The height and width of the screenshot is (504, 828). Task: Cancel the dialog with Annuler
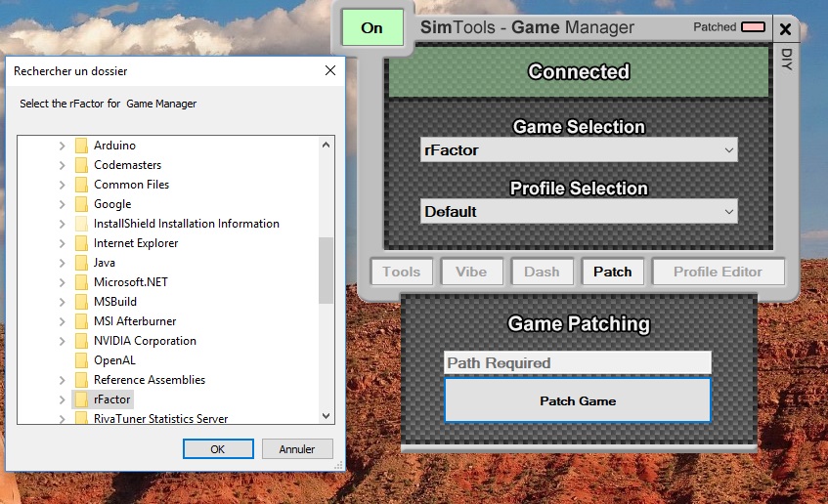click(x=297, y=449)
